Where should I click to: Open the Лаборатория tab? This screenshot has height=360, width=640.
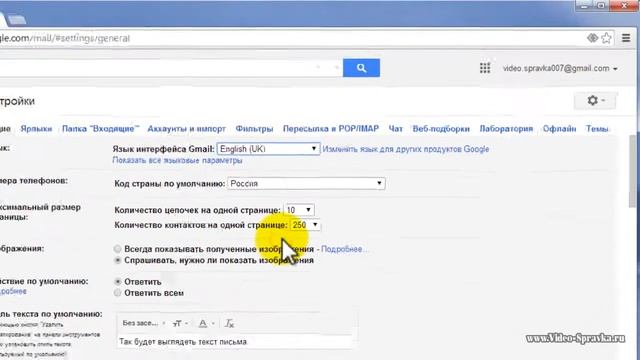pyautogui.click(x=506, y=129)
